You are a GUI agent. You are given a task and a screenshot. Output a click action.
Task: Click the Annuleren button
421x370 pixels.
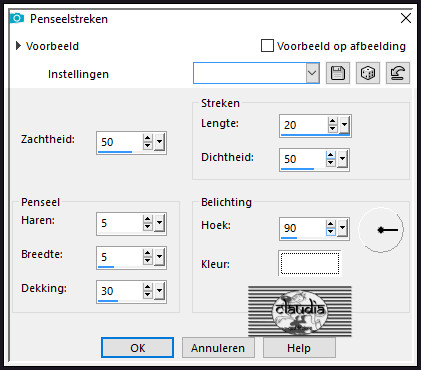click(x=218, y=348)
